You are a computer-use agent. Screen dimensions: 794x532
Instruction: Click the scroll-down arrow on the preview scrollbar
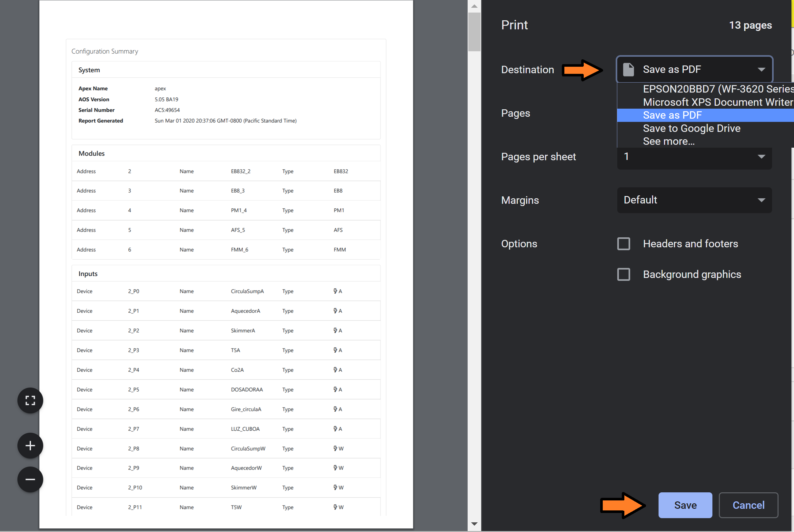point(474,524)
